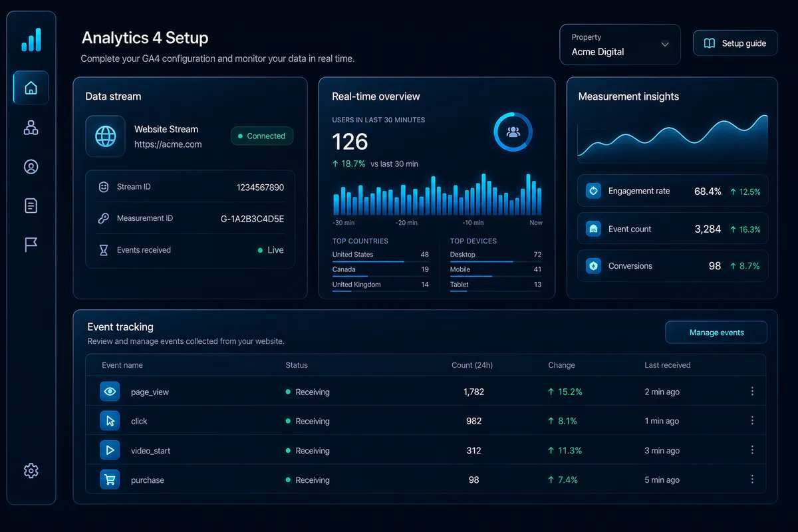Click the United Kingdom country row
The image size is (798, 532).
[x=380, y=285]
